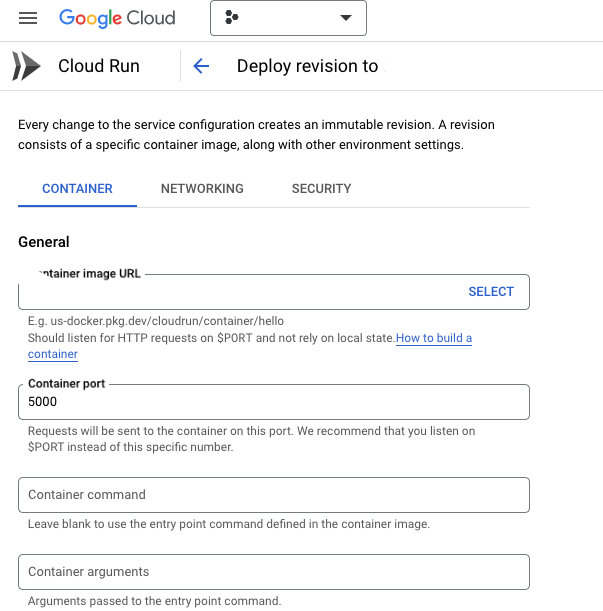Open the project selector dropdown
The height and width of the screenshot is (611, 603).
tap(288, 18)
